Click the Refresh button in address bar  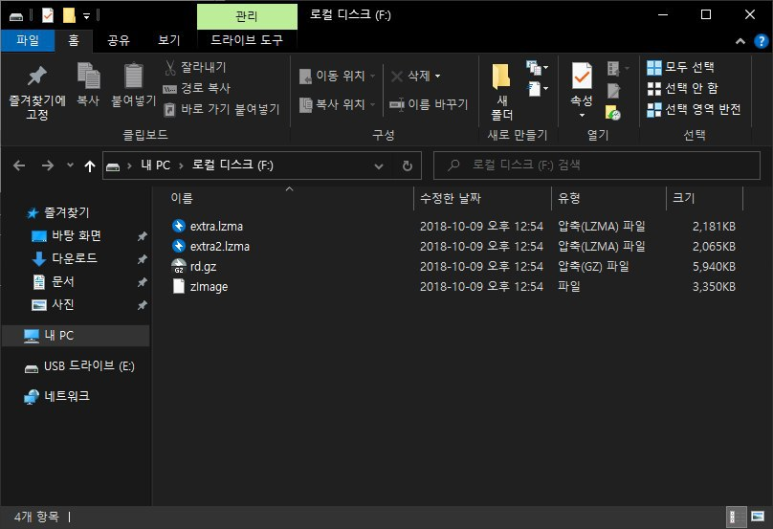pyautogui.click(x=407, y=166)
